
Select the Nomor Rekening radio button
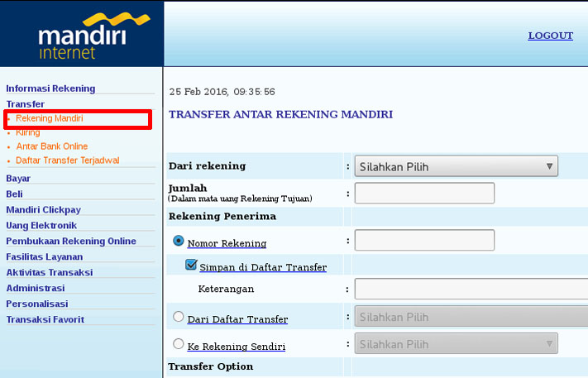(x=179, y=241)
